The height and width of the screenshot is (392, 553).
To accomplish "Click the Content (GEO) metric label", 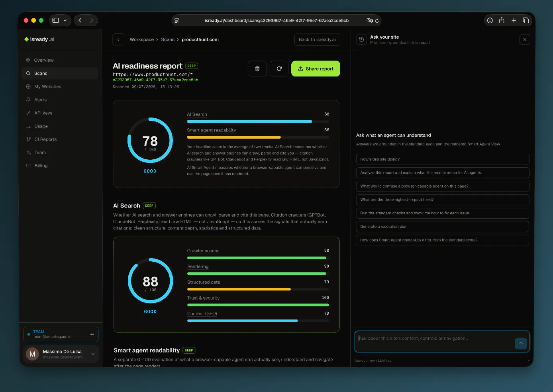I will (x=202, y=314).
